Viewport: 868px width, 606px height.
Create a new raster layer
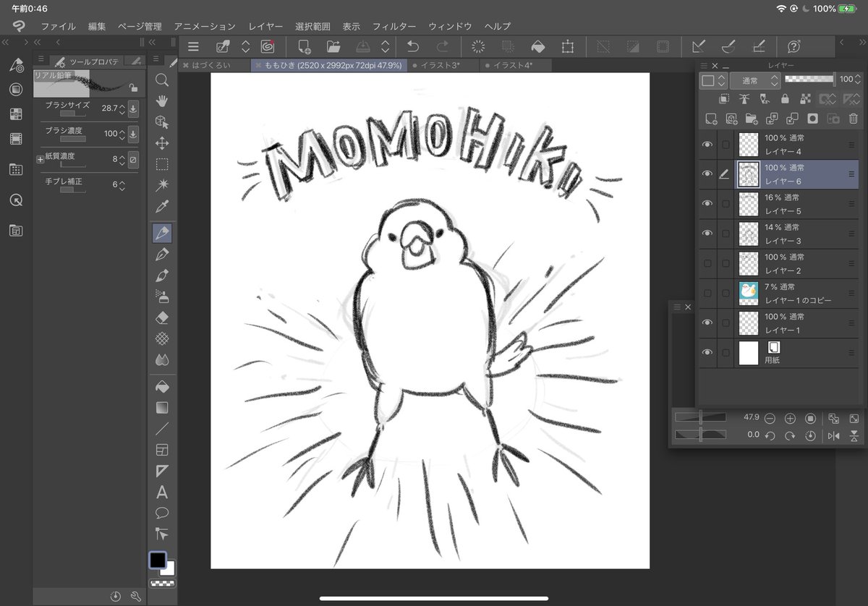711,118
